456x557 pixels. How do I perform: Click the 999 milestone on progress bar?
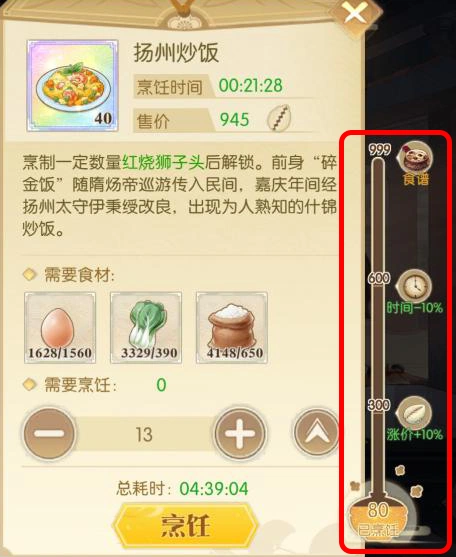[380, 150]
